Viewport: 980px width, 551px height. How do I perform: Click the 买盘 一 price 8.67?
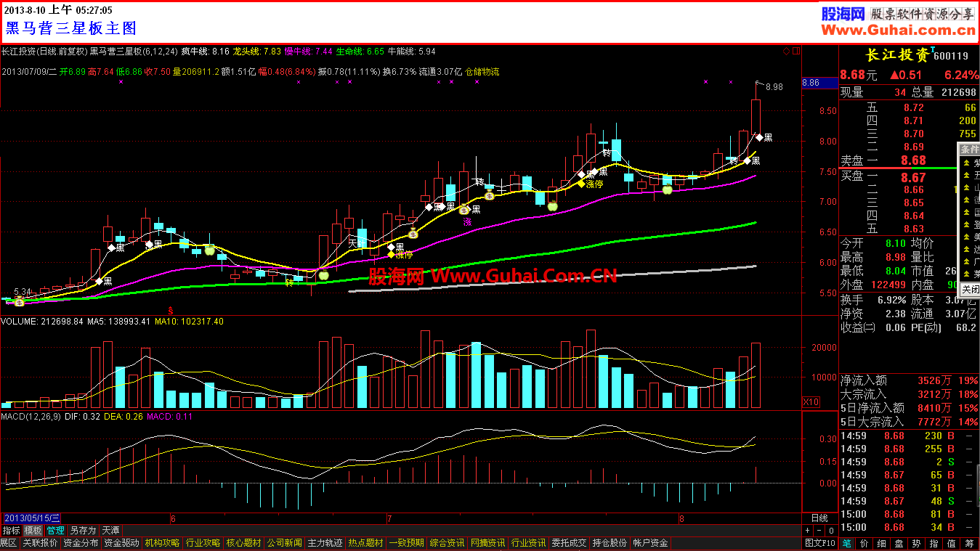tap(913, 177)
